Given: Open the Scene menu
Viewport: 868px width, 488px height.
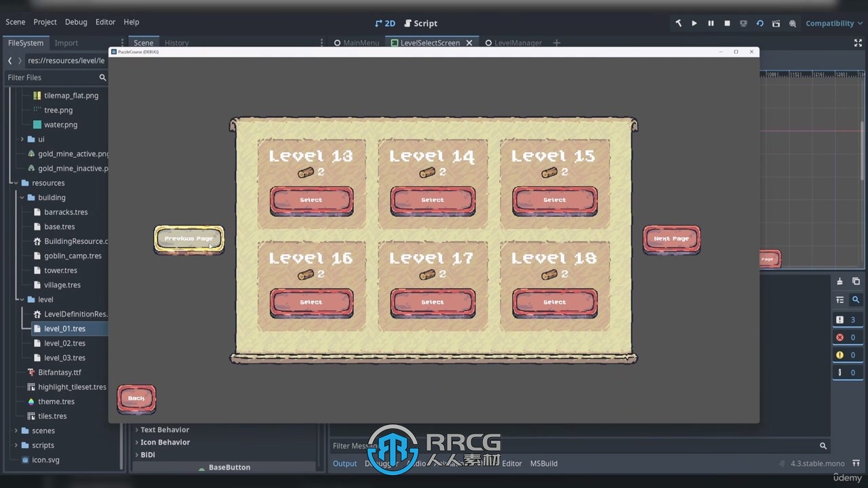Looking at the screenshot, I should click(16, 22).
